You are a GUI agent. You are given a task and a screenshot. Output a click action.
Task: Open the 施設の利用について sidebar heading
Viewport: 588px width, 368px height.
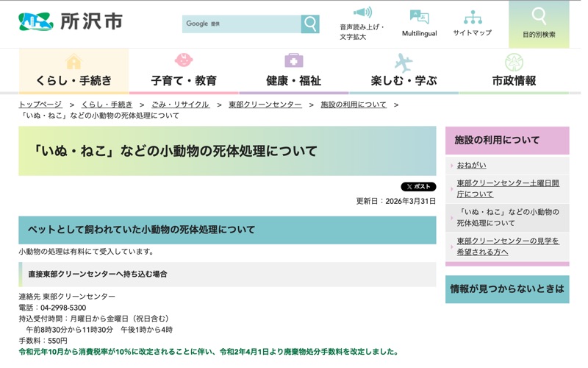(507, 141)
